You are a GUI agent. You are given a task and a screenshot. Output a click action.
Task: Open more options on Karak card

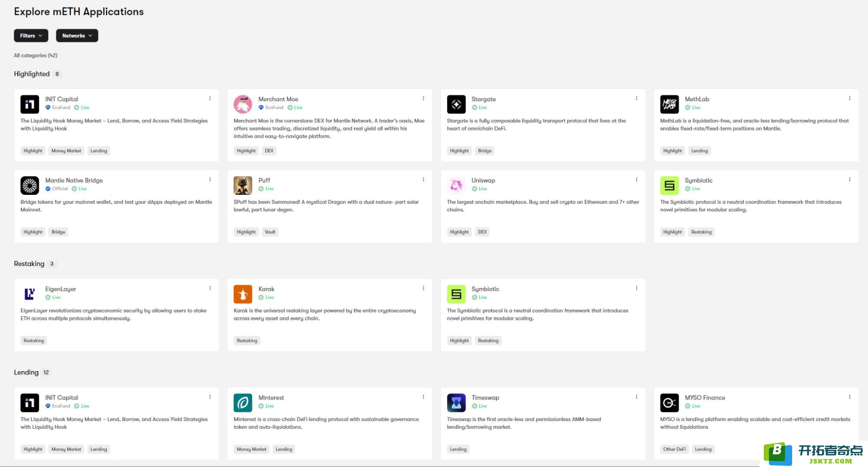click(423, 288)
